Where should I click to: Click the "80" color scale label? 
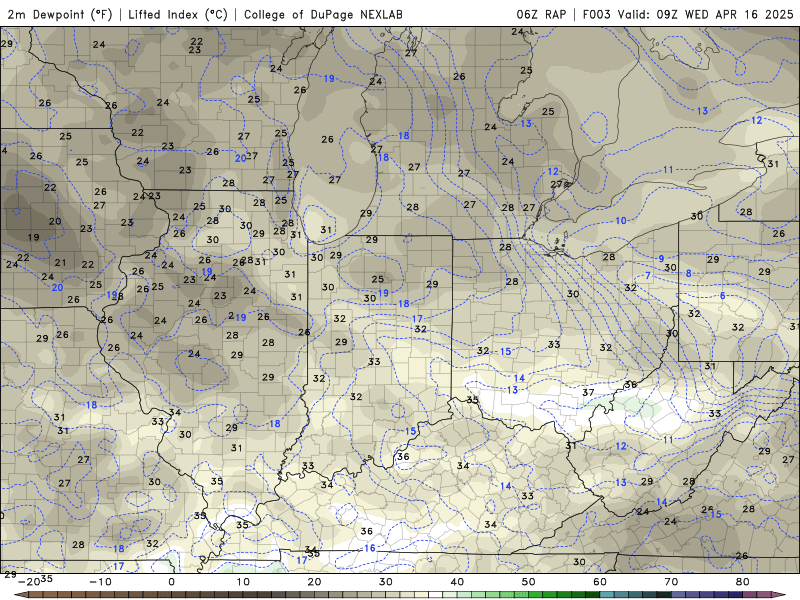(743, 582)
